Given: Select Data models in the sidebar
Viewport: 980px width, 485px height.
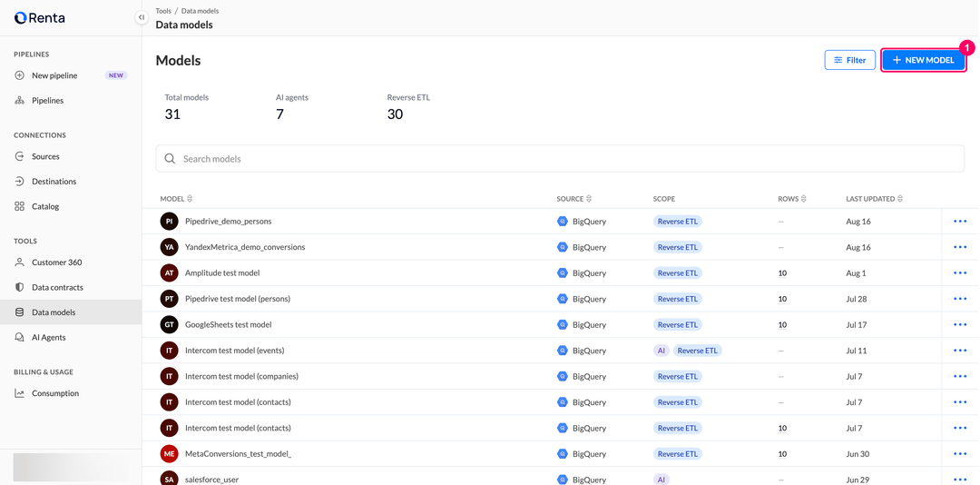Looking at the screenshot, I should [71, 312].
